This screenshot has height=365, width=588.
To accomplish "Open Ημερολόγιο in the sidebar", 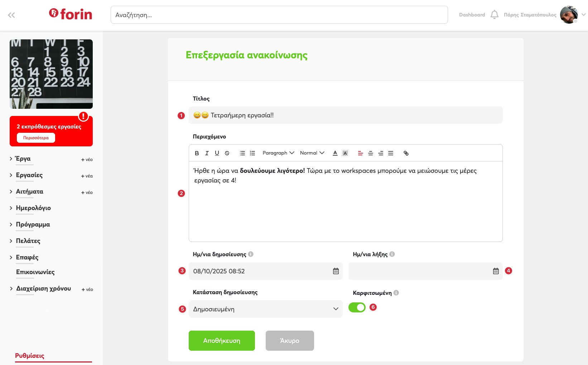I will pos(33,208).
